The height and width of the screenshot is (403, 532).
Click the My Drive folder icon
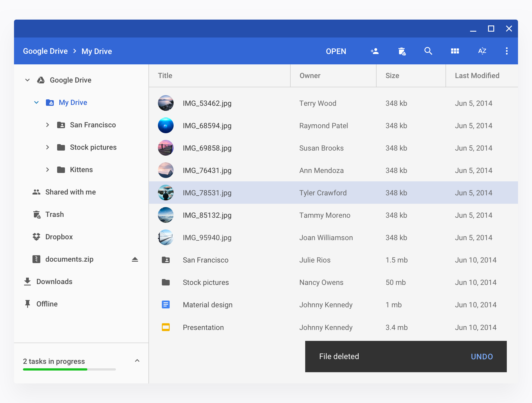(x=50, y=102)
